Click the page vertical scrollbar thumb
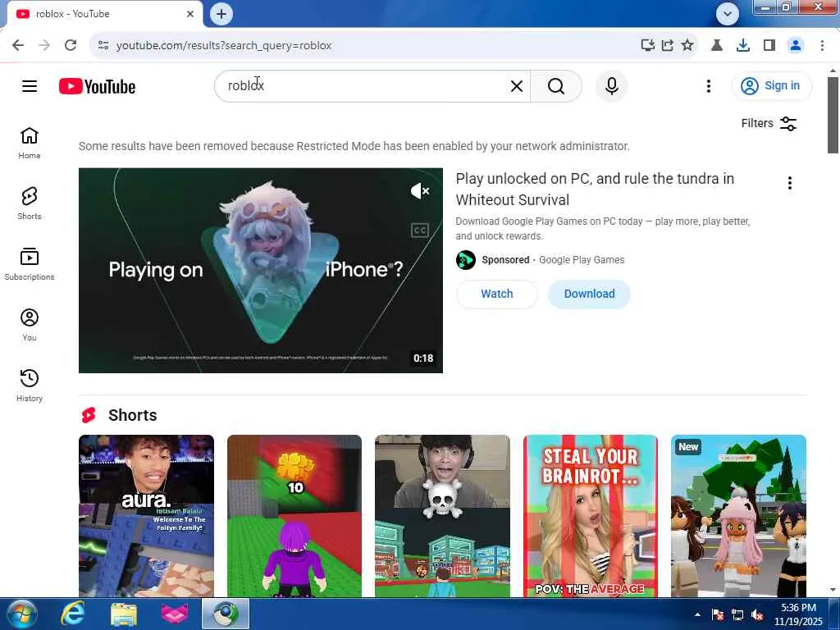Screen dimensions: 840x630 [833, 115]
